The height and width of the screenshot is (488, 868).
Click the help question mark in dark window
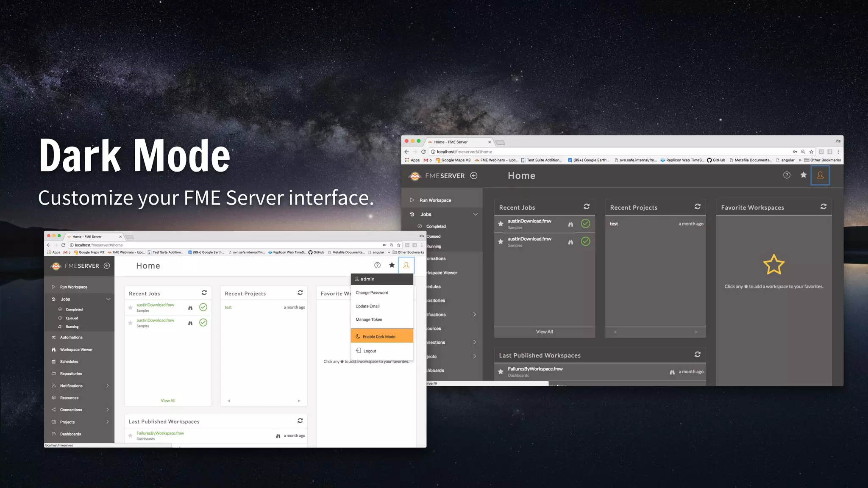tap(787, 175)
